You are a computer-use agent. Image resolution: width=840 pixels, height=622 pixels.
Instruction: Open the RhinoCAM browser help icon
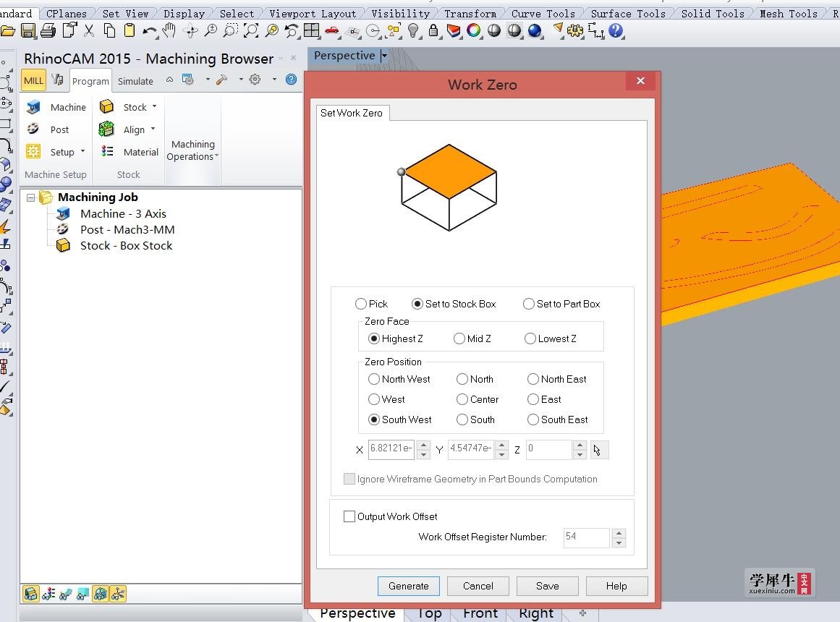pyautogui.click(x=291, y=80)
